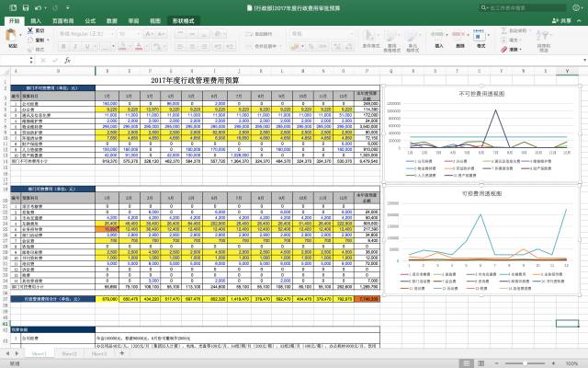Open the Copy dropdown arrow
Screen dimensions: 588x368
click(x=48, y=40)
